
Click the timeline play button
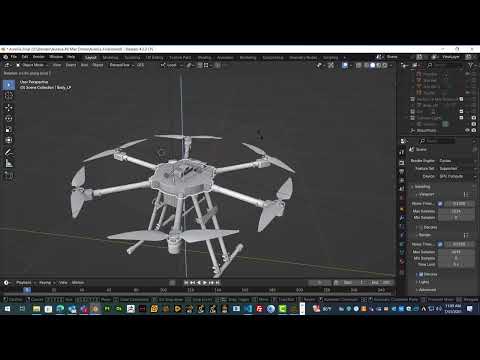click(205, 283)
